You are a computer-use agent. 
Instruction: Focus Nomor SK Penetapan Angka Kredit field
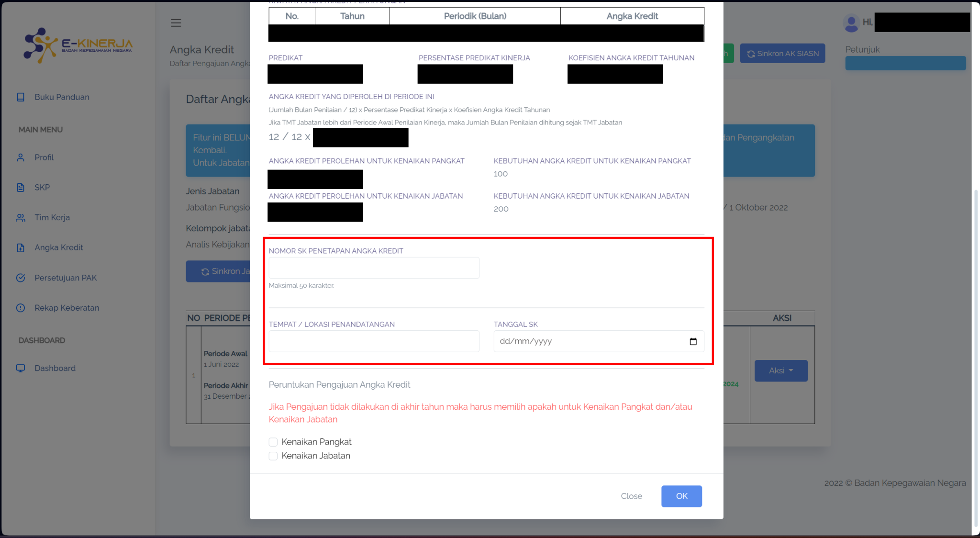pos(374,268)
